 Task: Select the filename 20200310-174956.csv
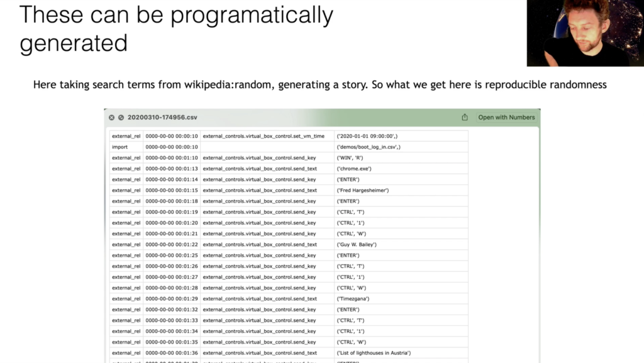162,118
